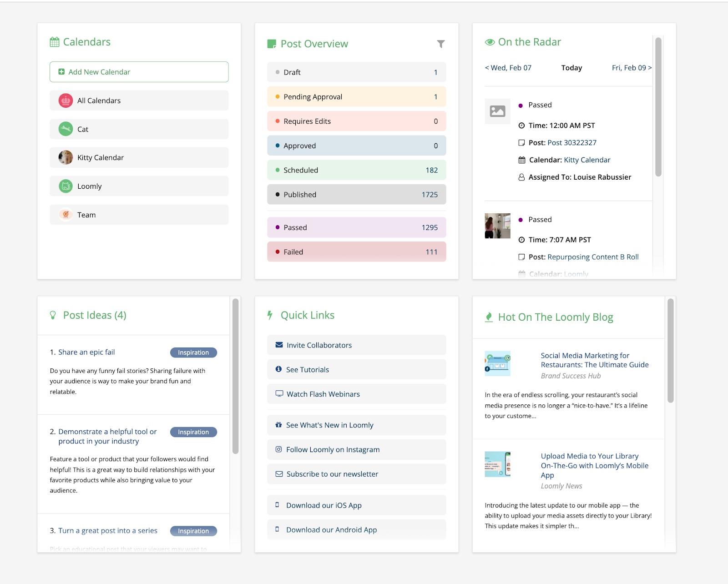Open the Kitty Calendar entry
Image resolution: width=728 pixels, height=584 pixels.
coord(139,157)
